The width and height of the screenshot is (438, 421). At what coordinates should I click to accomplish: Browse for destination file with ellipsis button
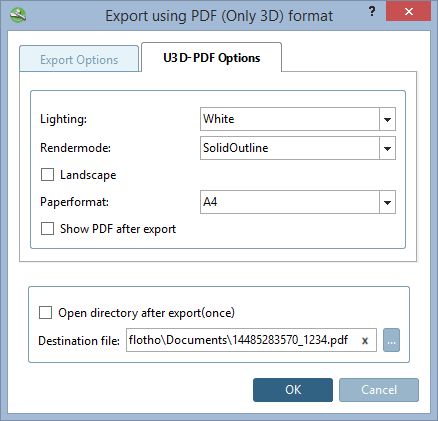[391, 340]
